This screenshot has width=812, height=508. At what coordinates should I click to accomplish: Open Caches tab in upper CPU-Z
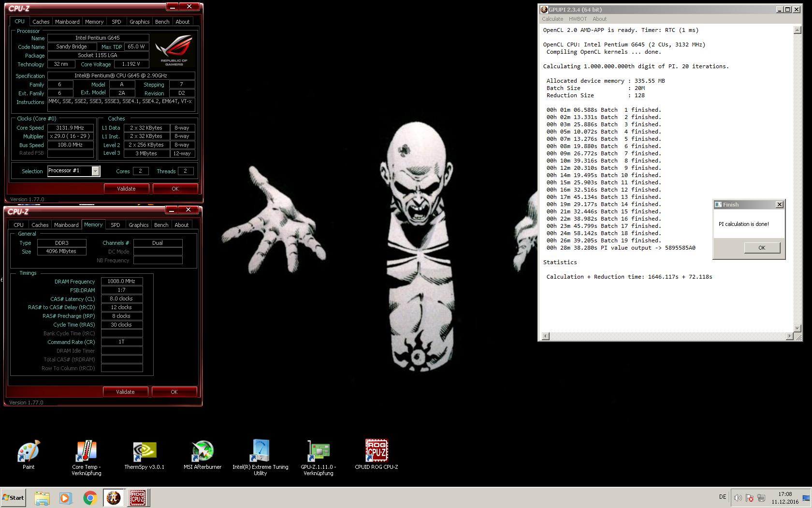(41, 22)
